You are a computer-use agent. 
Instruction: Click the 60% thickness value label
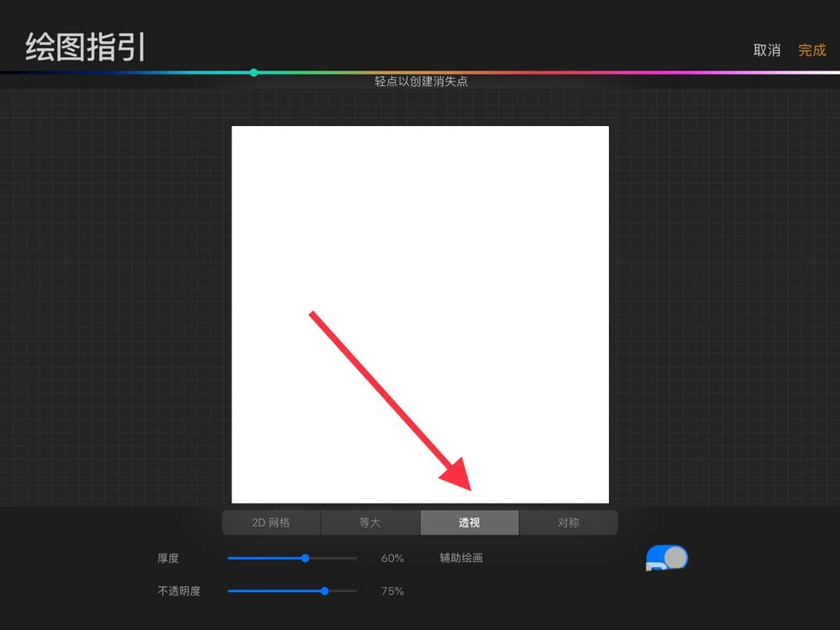(392, 558)
